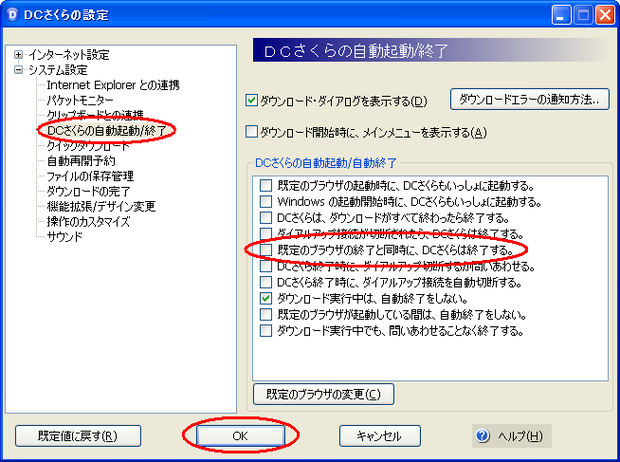Image resolution: width=620 pixels, height=462 pixels.
Task: Check Windows の起動開始時に DCさくらも起動する
Action: (x=266, y=201)
